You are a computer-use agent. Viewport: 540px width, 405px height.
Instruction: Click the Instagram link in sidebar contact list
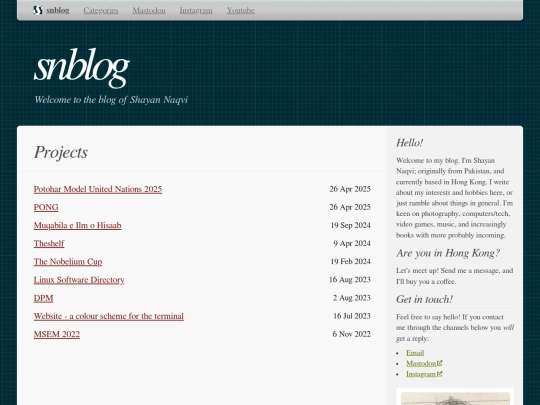(x=421, y=374)
